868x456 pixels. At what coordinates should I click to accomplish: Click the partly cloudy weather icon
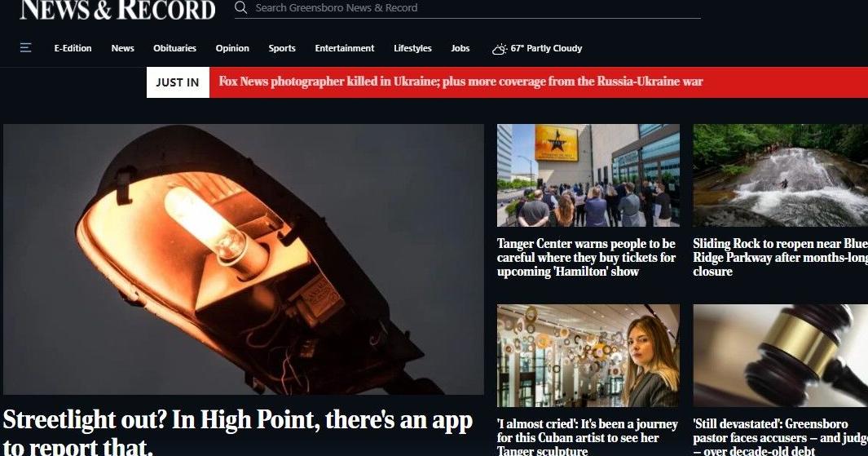tap(500, 49)
